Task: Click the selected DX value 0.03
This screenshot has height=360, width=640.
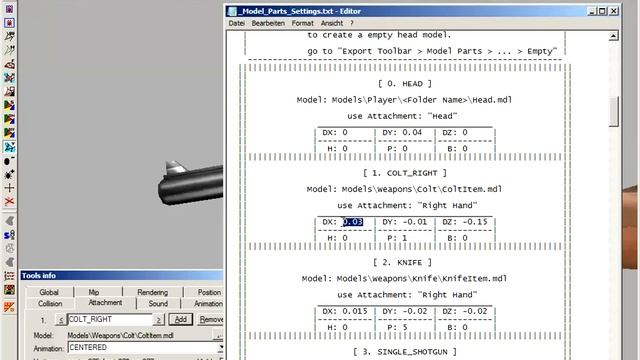Action: [x=352, y=222]
